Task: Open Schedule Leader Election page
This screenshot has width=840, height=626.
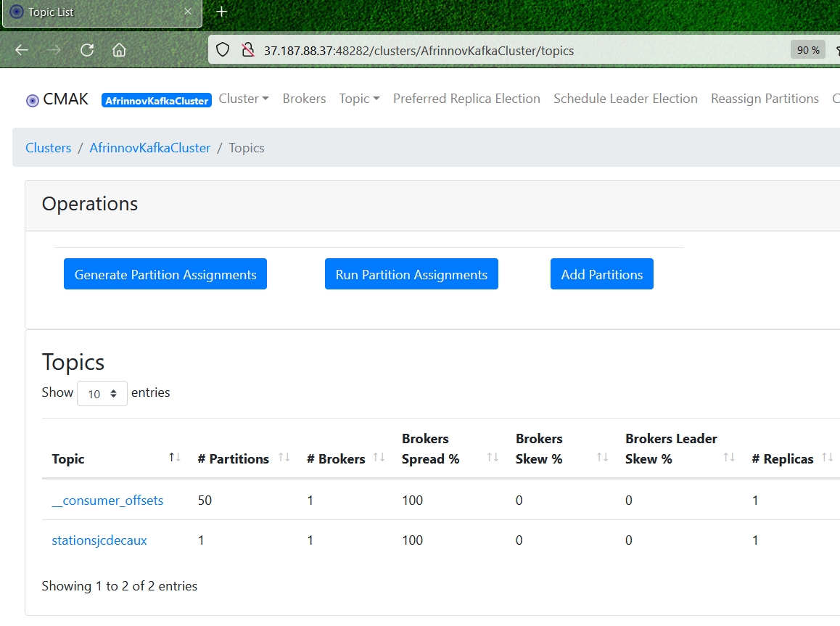Action: click(x=626, y=99)
